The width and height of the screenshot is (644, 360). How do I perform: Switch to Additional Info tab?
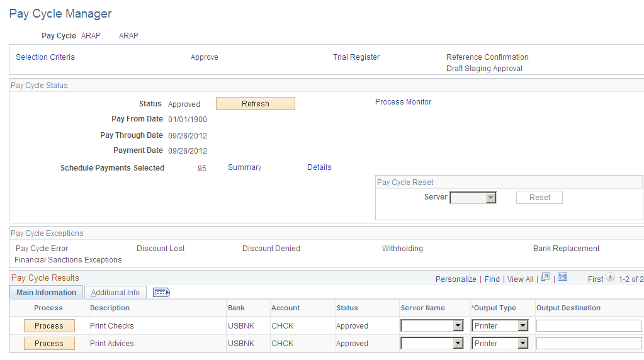click(115, 292)
